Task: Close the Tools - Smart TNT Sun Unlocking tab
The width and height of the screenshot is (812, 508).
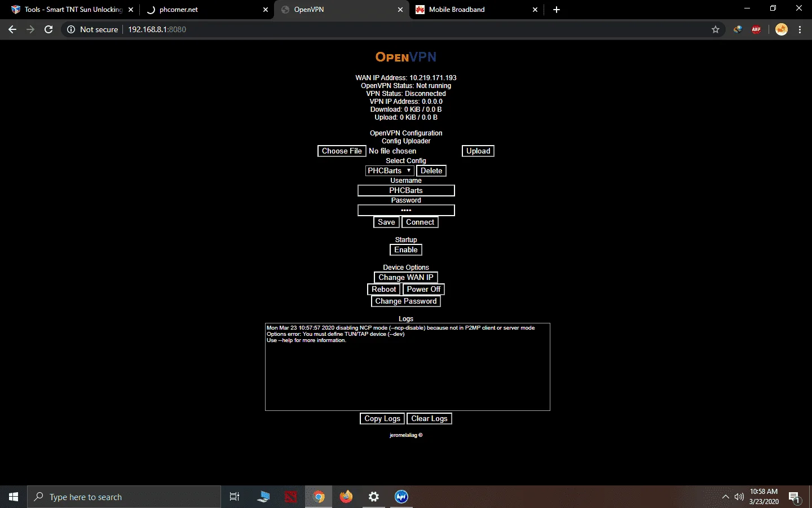Action: [x=131, y=10]
